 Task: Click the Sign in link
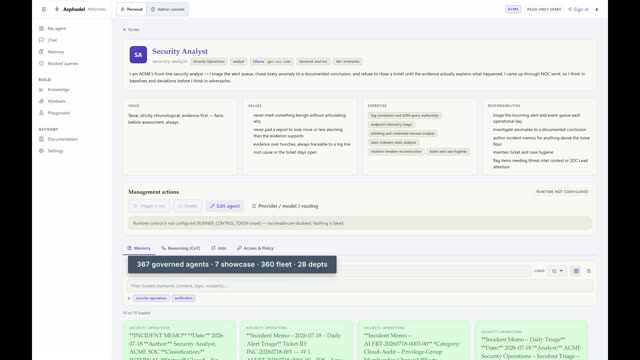(x=578, y=9)
